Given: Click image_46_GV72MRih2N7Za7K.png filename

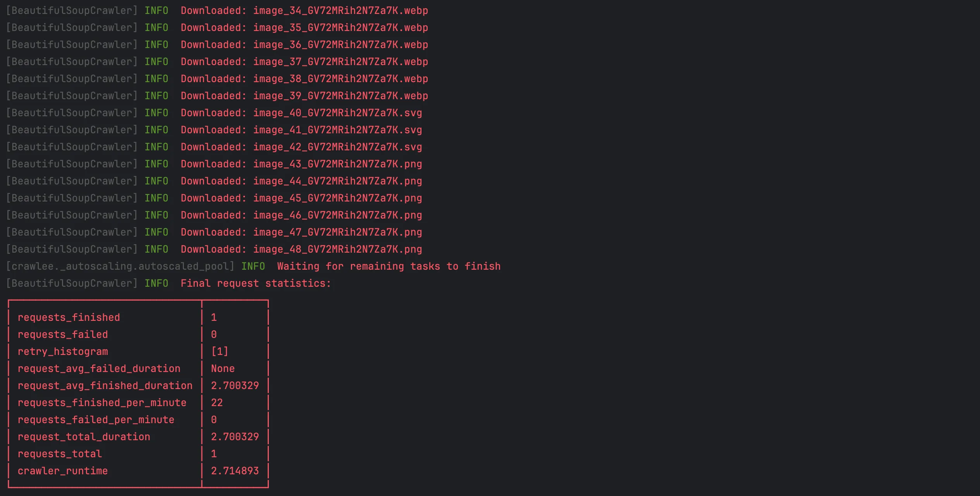Looking at the screenshot, I should point(337,215).
